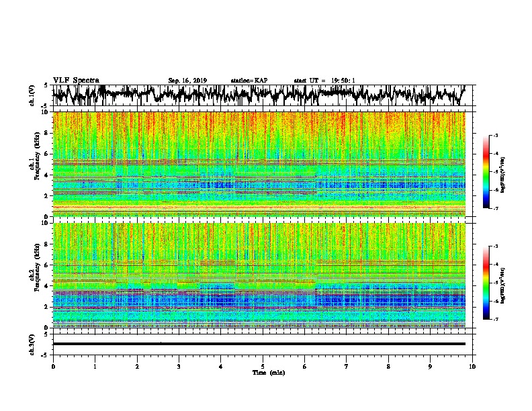Click the ch.1 color bar log(PSD) label

click(502, 175)
